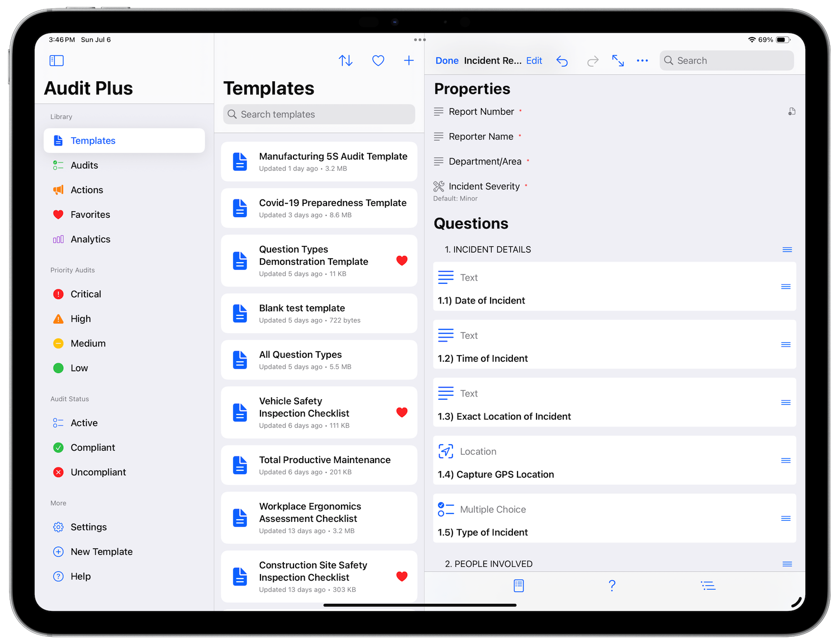Open Total Productive Maintenance template

[x=319, y=465]
